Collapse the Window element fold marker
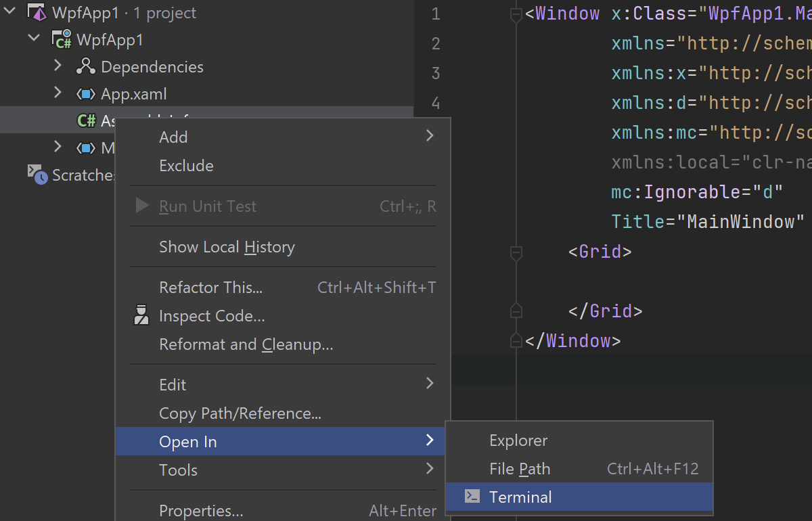 click(x=516, y=14)
